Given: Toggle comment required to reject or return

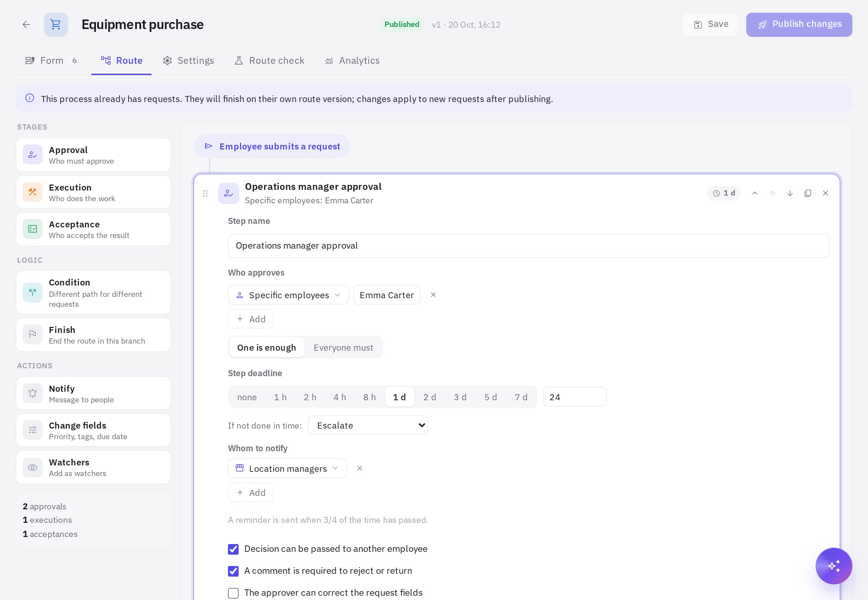Looking at the screenshot, I should [x=233, y=571].
